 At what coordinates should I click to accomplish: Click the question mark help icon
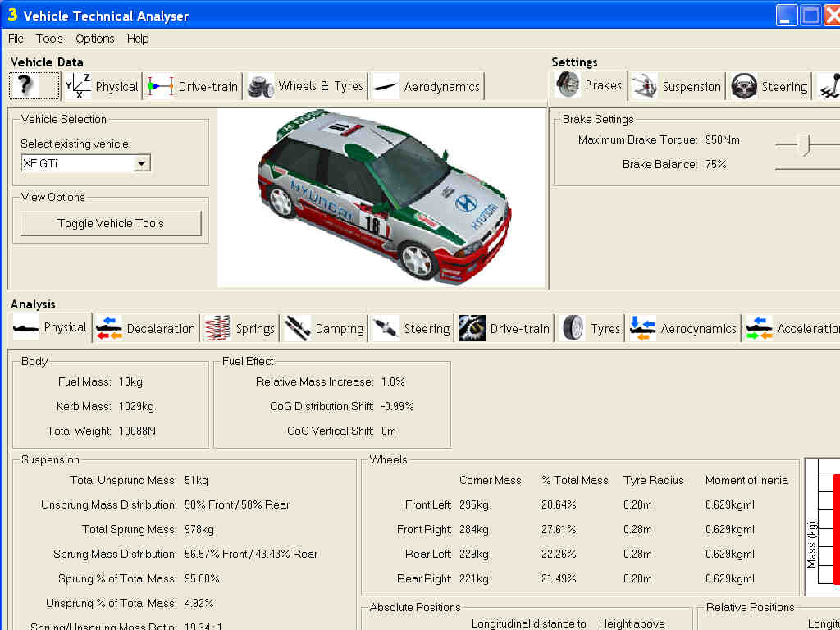point(25,85)
